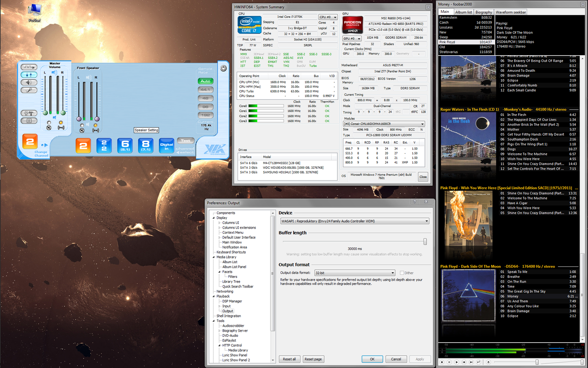The image size is (588, 368).
Task: Open Output data format dropdown
Action: [354, 273]
